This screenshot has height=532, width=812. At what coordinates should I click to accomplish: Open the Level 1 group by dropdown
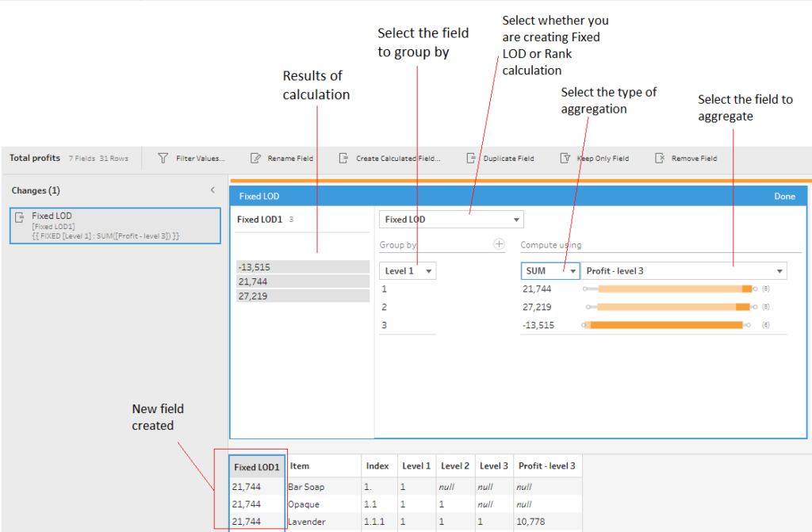[408, 271]
